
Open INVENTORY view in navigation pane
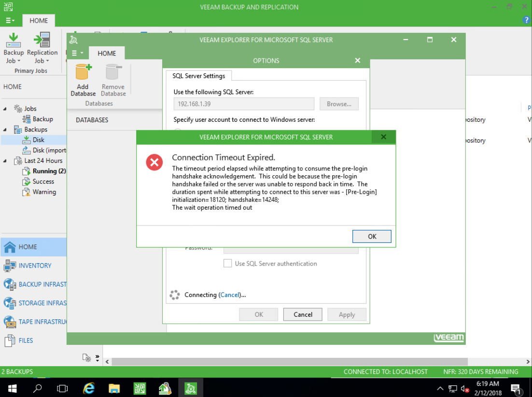34,265
